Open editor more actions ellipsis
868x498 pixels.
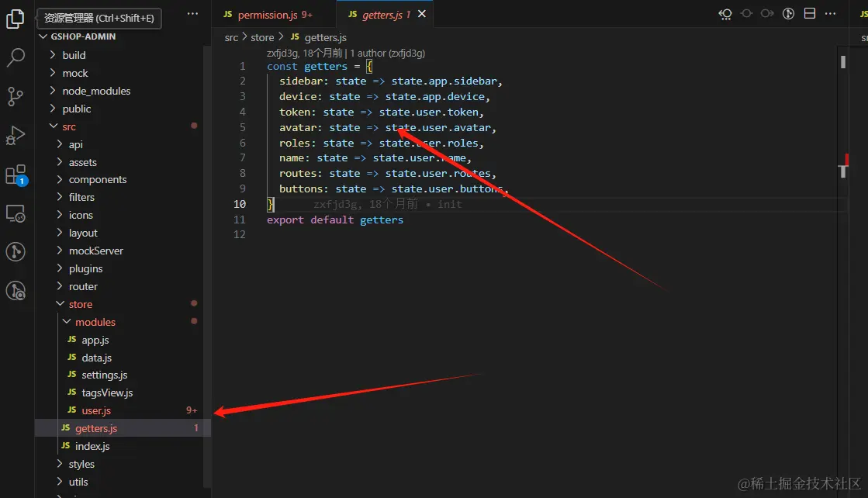point(830,13)
